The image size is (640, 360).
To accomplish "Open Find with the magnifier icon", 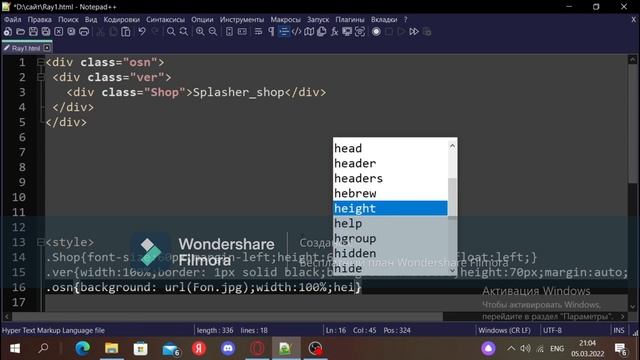I will (171, 31).
